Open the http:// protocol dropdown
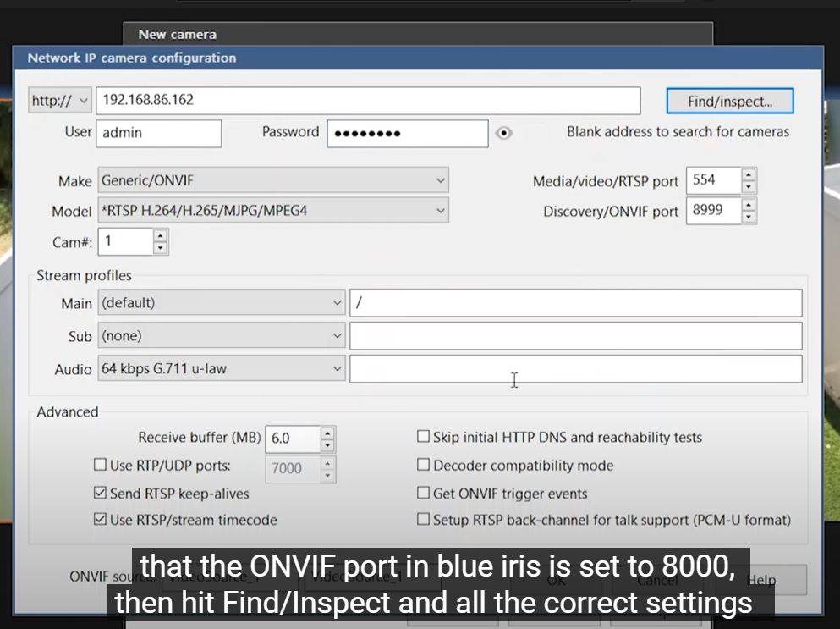840x629 pixels. 59,101
